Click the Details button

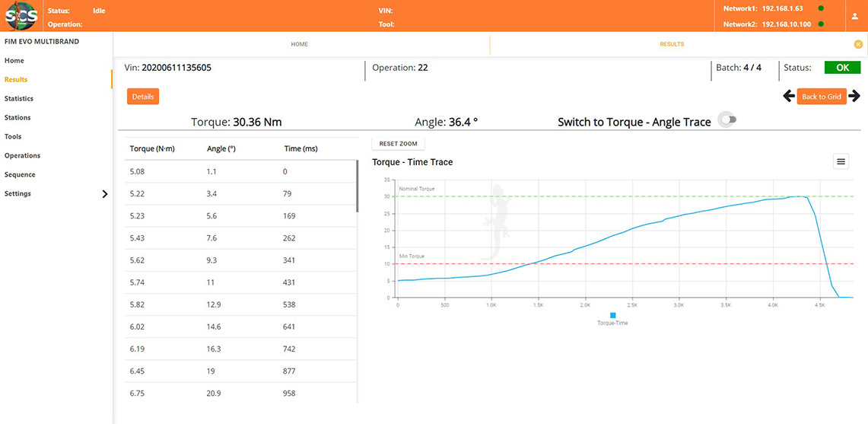[x=143, y=97]
